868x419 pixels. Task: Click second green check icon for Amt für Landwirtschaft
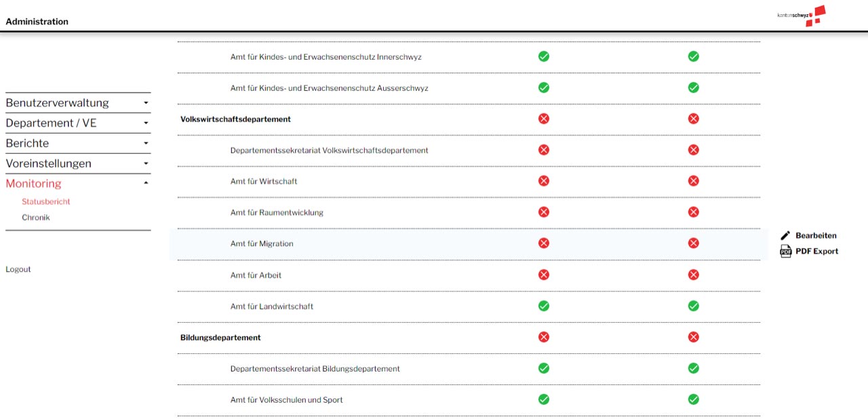point(693,306)
